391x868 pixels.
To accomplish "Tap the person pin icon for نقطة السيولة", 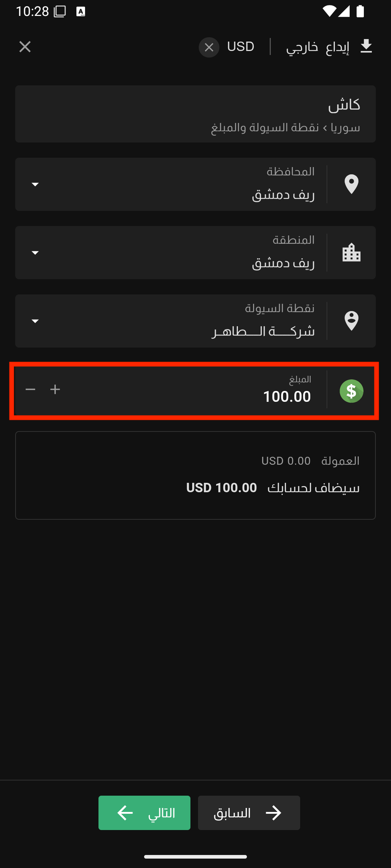I will 352,321.
